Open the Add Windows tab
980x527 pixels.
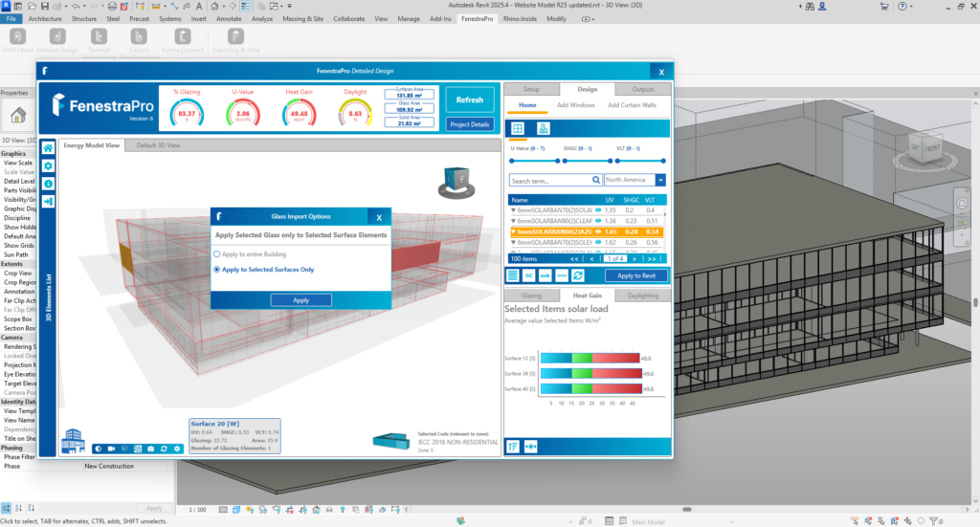tap(575, 105)
